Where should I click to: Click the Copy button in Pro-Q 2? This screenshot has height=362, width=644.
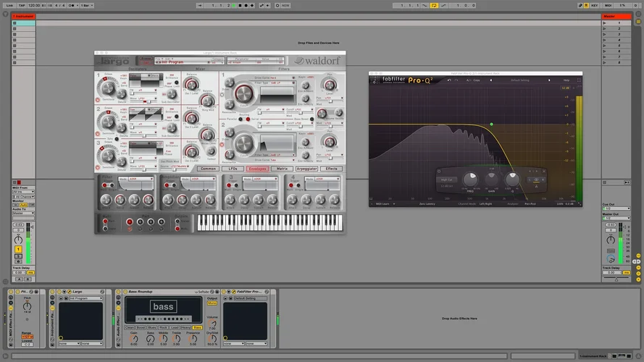click(x=477, y=80)
